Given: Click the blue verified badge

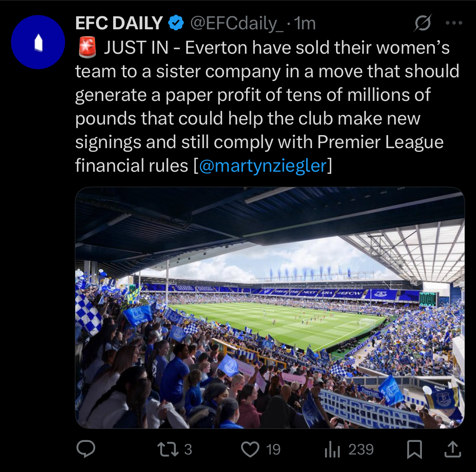Looking at the screenshot, I should click(176, 23).
